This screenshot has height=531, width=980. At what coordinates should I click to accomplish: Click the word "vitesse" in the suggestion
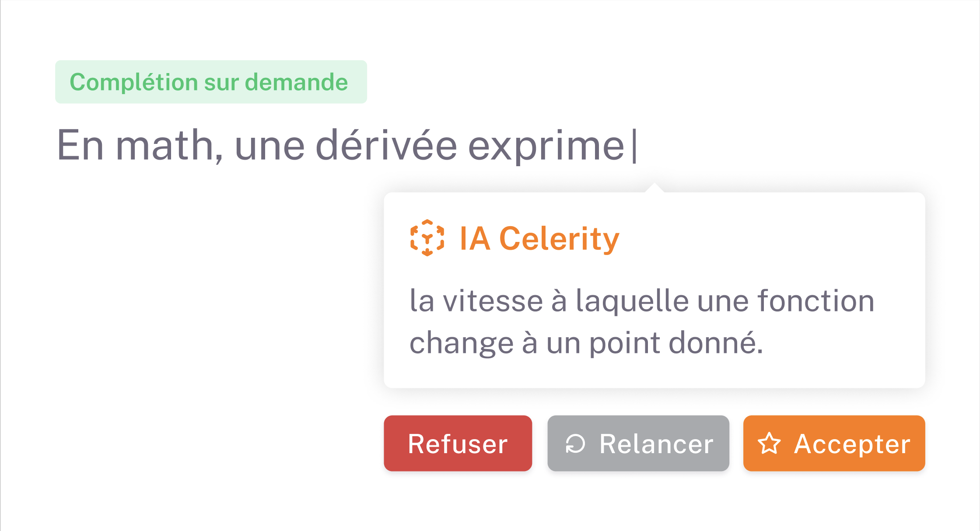493,301
